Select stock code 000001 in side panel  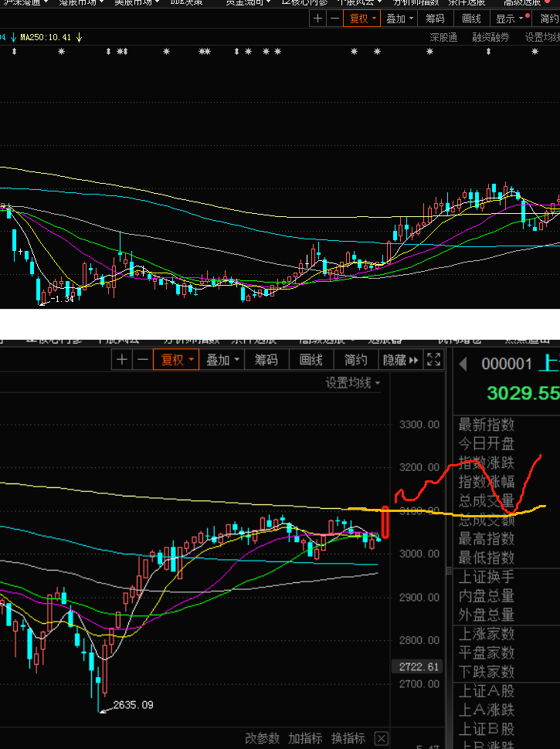(507, 364)
